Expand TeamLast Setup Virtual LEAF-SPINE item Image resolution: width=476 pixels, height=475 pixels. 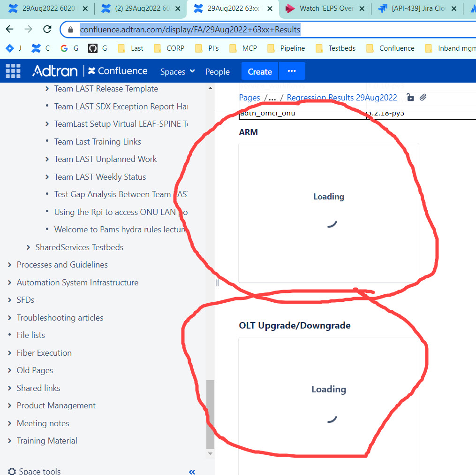coord(47,124)
